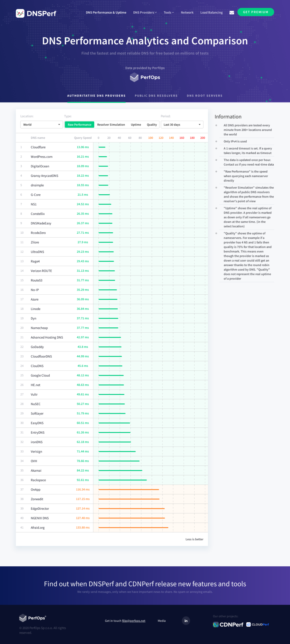This screenshot has height=644, width=290.
Task: Click the Cloudflare query speed bar
Action: pyautogui.click(x=102, y=147)
